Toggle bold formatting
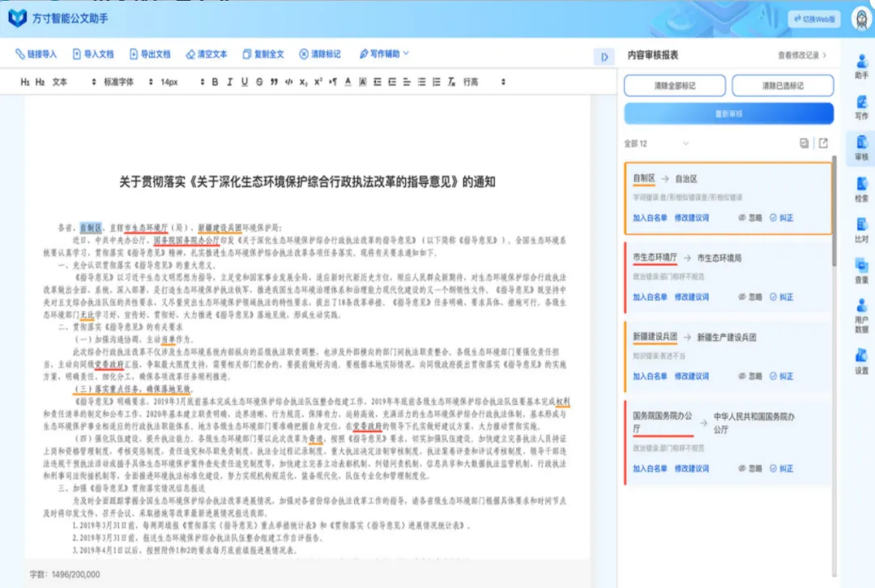The height and width of the screenshot is (588, 875). coord(215,82)
